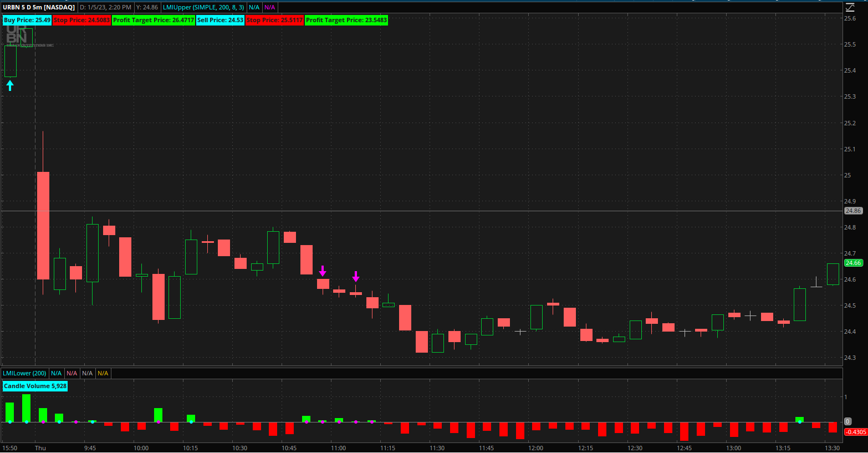The height and width of the screenshot is (453, 868).
Task: Click the 24.4 price axis label
Action: [x=850, y=332]
